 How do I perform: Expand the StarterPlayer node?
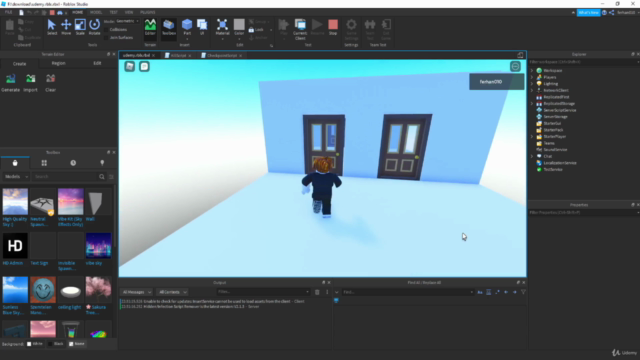point(532,136)
